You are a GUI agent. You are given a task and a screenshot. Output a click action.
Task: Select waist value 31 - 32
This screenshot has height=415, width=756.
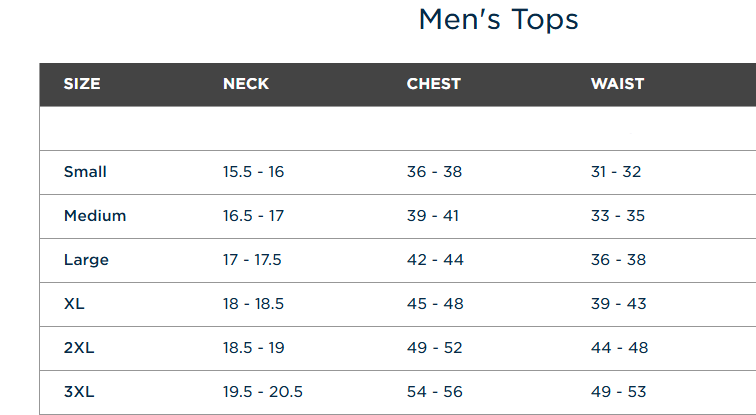tap(616, 172)
